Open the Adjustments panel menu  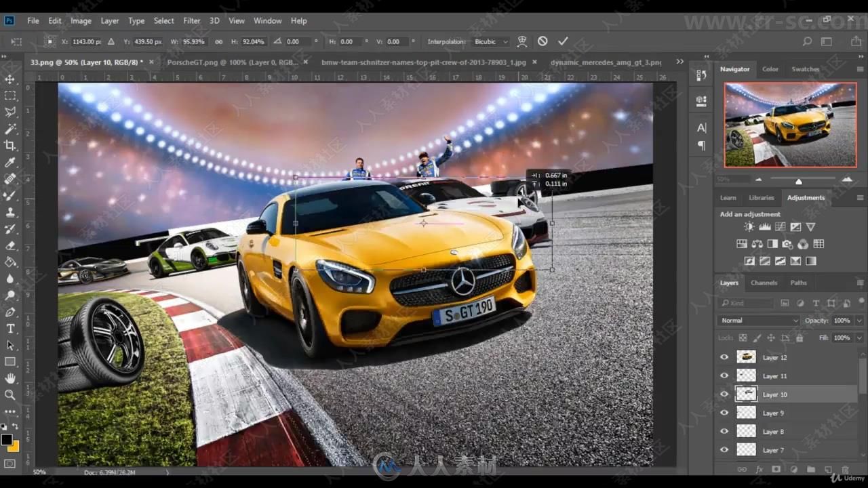(861, 198)
